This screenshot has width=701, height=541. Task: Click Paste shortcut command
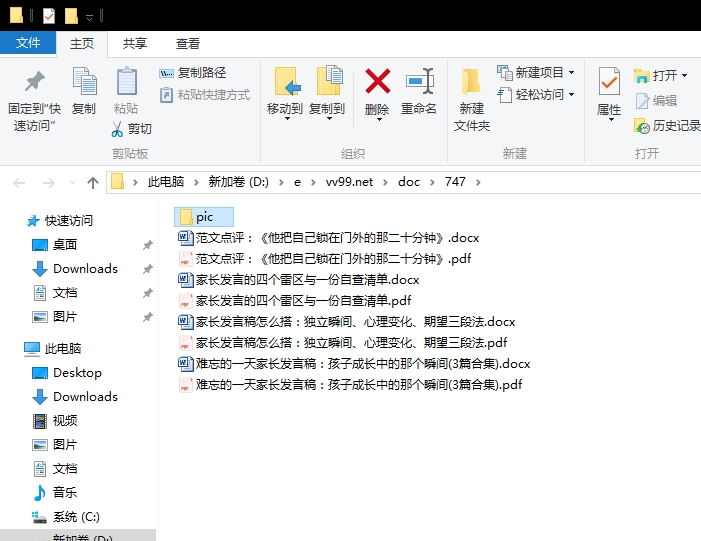[205, 95]
